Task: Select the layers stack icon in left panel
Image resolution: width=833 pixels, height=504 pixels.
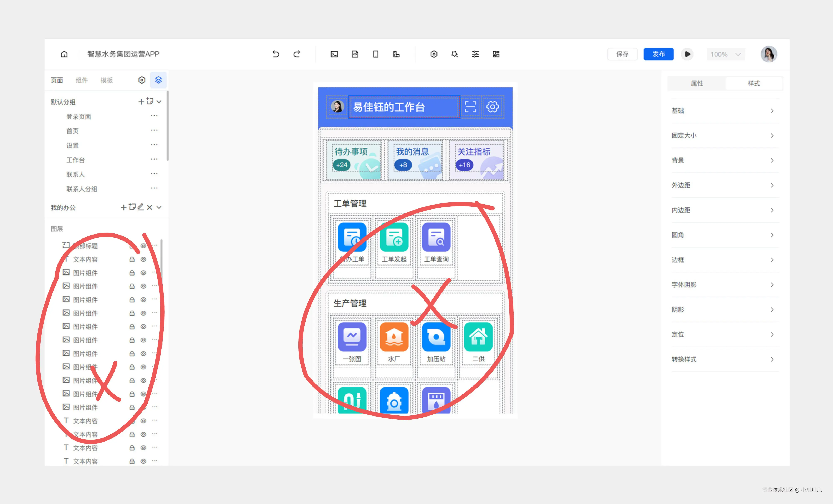Action: [x=158, y=80]
